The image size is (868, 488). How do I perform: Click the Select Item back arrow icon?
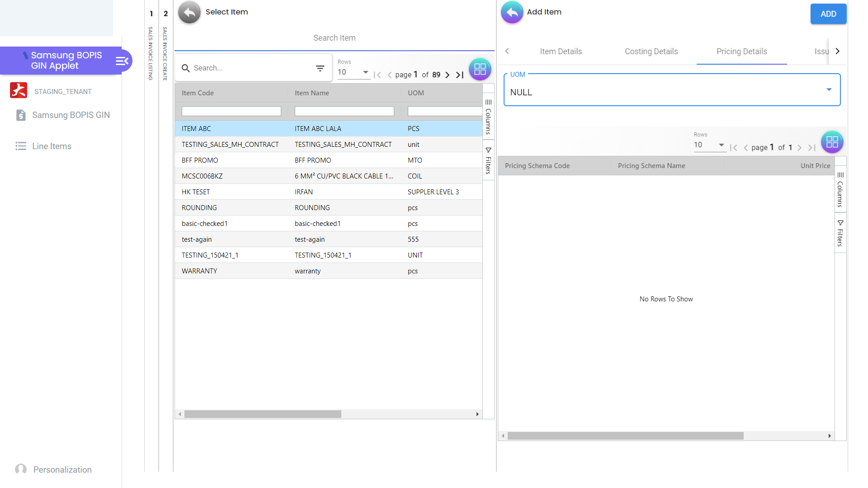(x=189, y=12)
